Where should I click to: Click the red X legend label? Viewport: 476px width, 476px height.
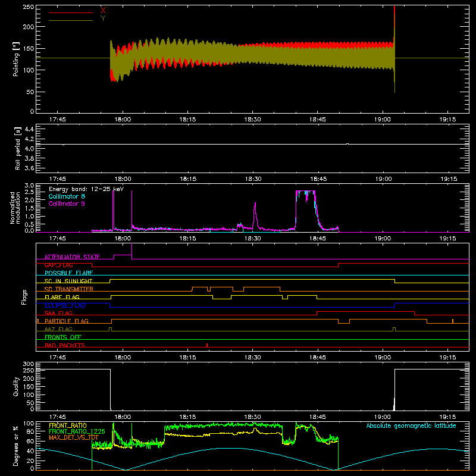103,10
